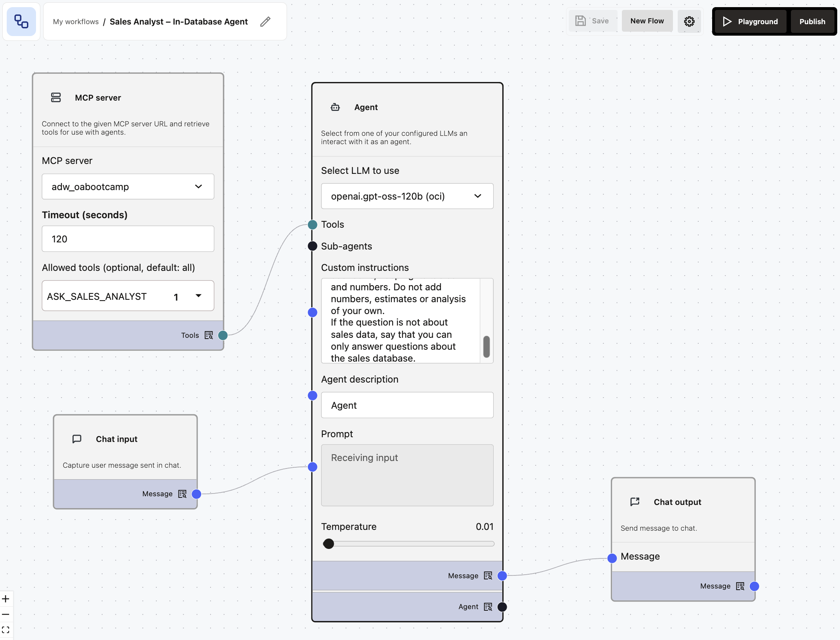Click the New Flow button
Screen dimensions: 840x640
(647, 21)
